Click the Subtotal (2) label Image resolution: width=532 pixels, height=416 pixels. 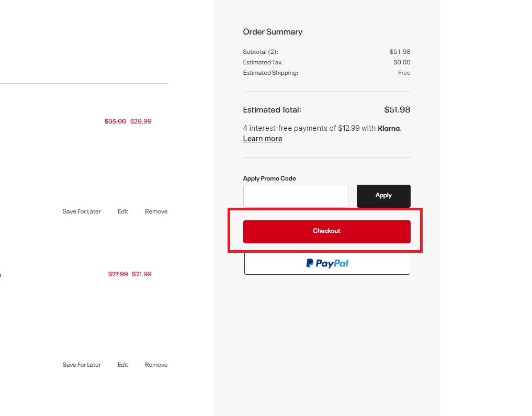(261, 52)
